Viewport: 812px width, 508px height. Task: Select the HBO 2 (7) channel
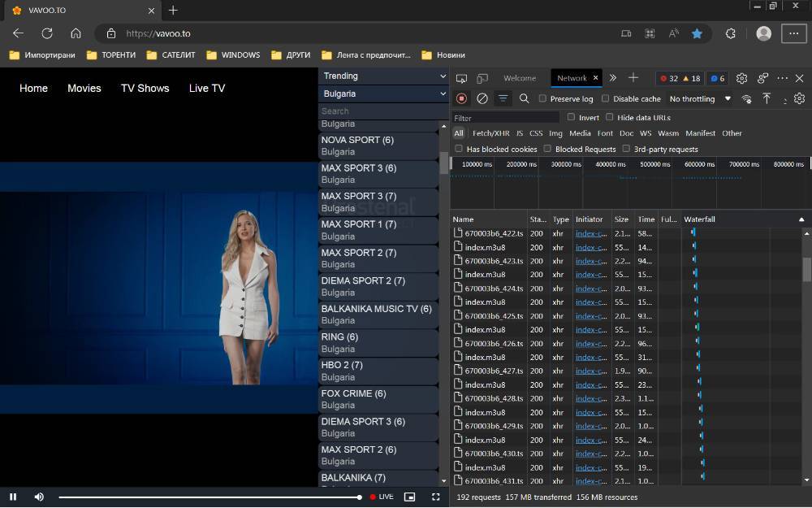(x=378, y=371)
